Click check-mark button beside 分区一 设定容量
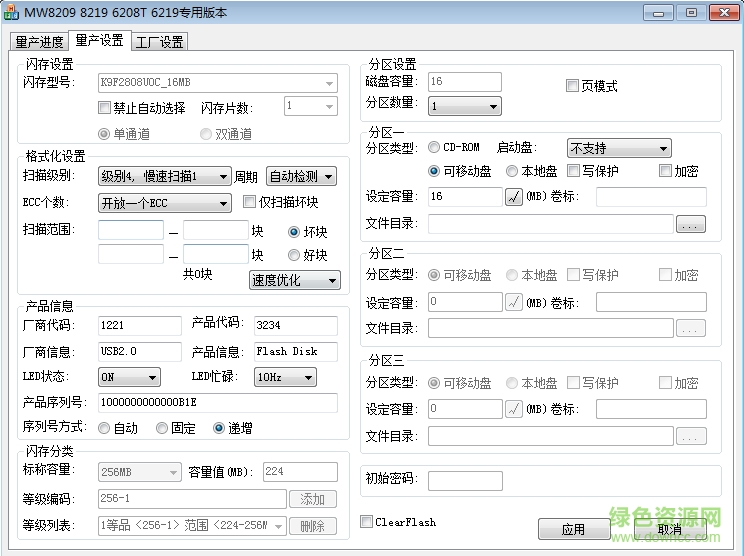744x556 pixels. [514, 197]
